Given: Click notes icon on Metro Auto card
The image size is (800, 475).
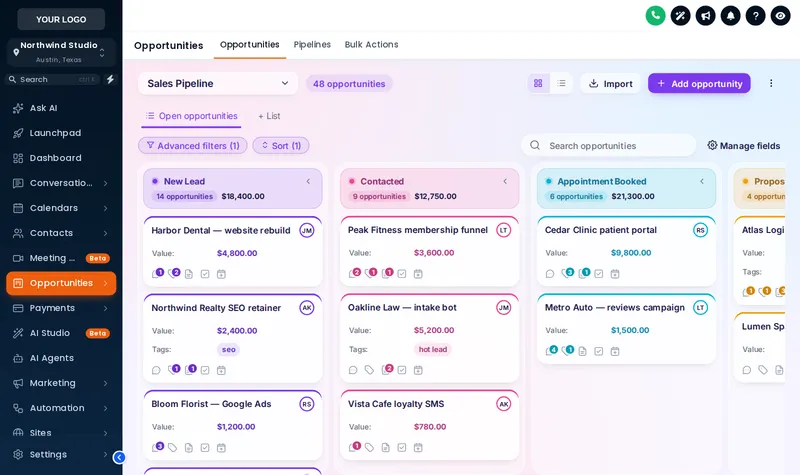Looking at the screenshot, I should (582, 351).
